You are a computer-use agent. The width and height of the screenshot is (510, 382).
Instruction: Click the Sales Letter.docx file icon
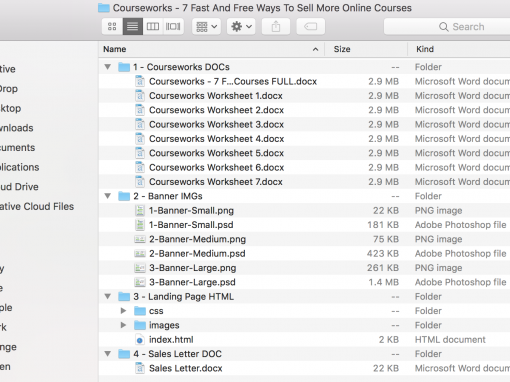pyautogui.click(x=140, y=368)
